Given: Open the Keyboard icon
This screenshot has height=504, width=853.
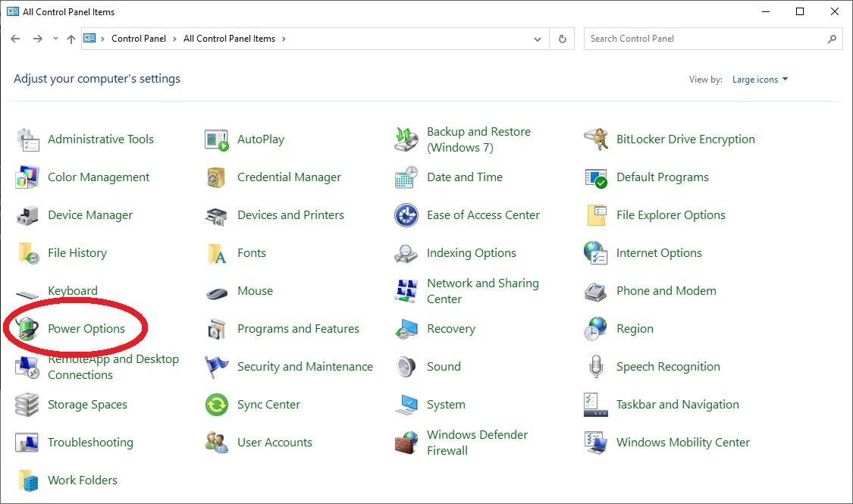Looking at the screenshot, I should tap(27, 293).
